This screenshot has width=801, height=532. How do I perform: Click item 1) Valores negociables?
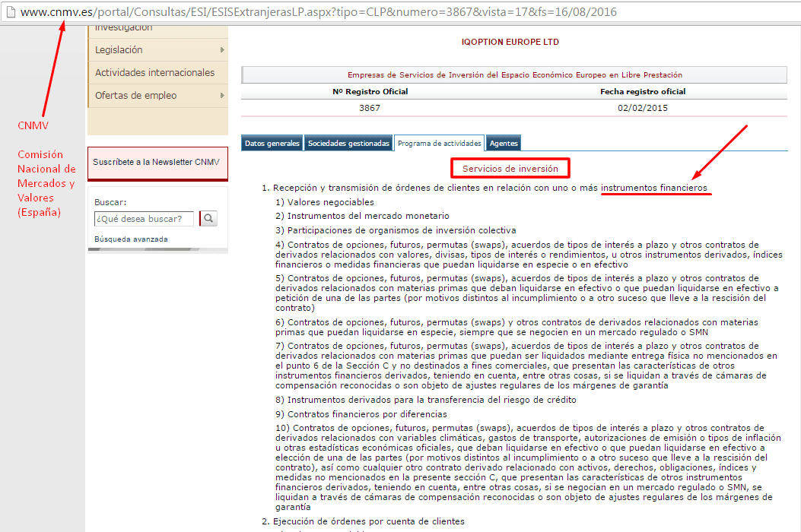325,202
